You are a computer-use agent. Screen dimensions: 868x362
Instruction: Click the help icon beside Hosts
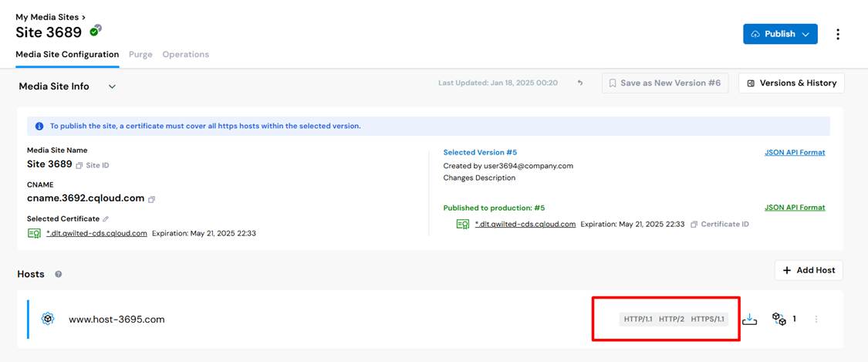58,274
